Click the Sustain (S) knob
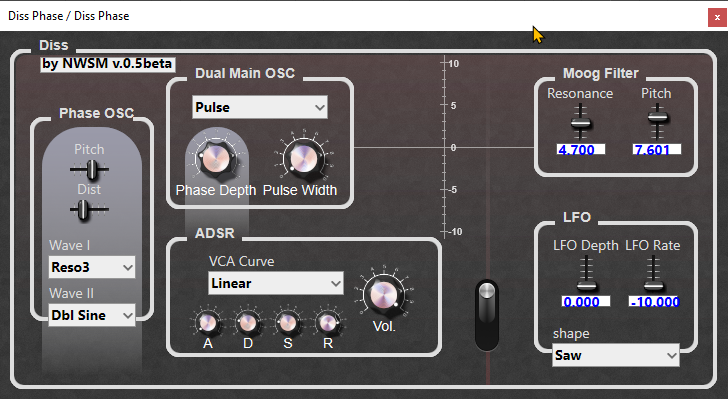 [287, 322]
